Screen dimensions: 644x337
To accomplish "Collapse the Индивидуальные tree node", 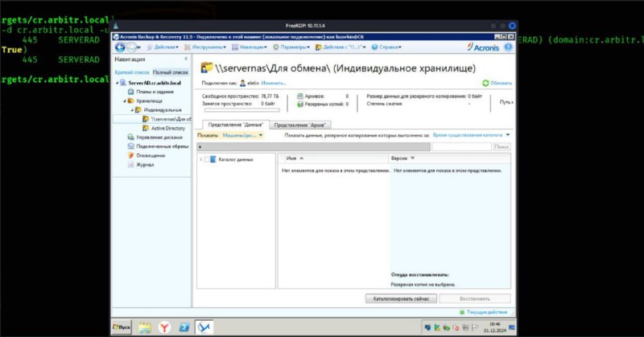I will pos(132,110).
